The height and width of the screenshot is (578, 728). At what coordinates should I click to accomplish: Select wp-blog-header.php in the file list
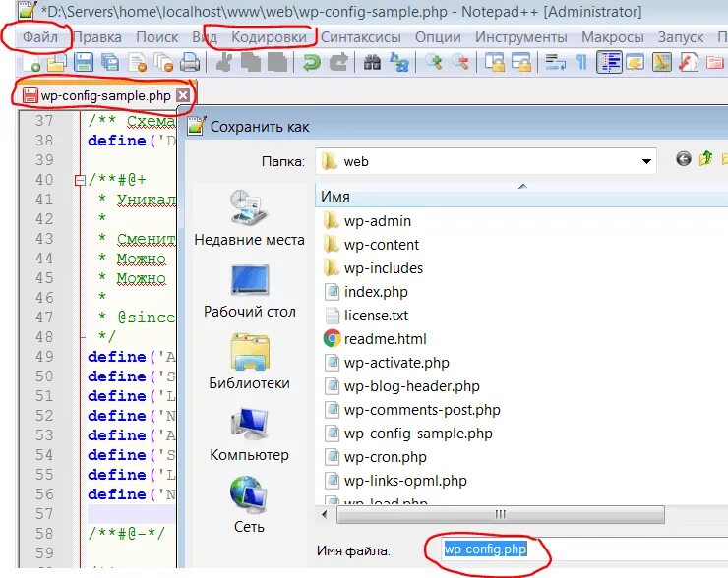[x=402, y=386]
